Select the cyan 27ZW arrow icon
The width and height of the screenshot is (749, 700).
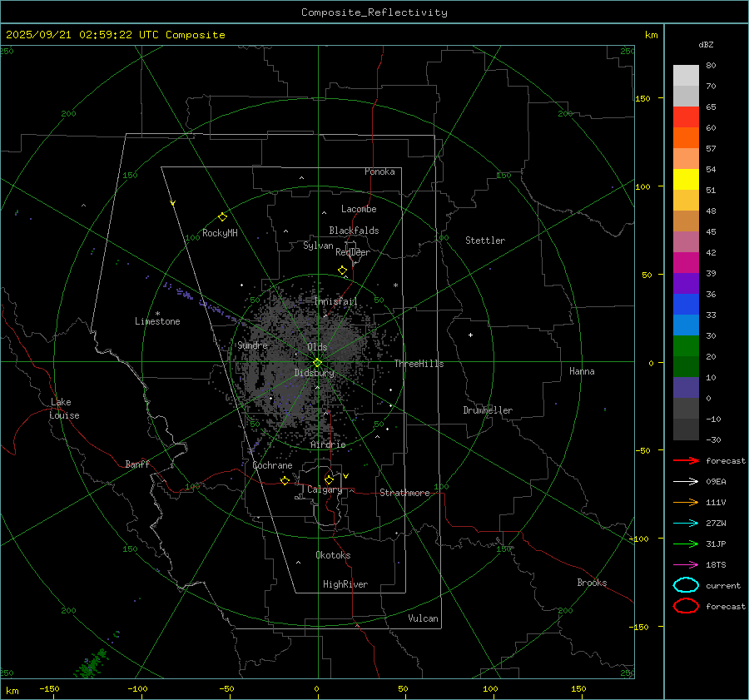coord(686,523)
